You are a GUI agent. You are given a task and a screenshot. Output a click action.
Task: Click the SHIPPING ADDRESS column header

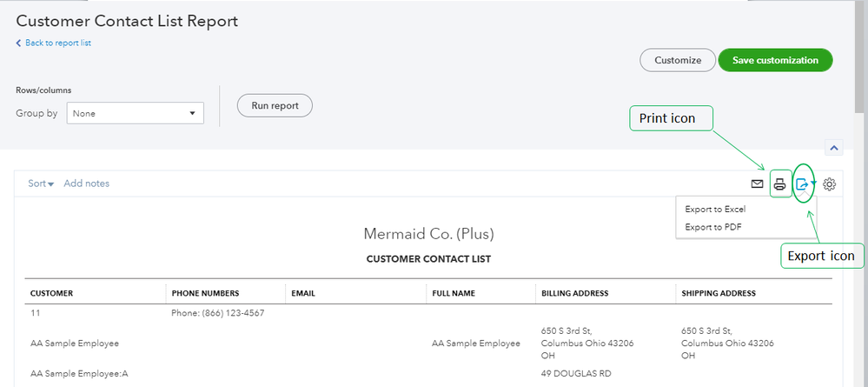(x=719, y=293)
